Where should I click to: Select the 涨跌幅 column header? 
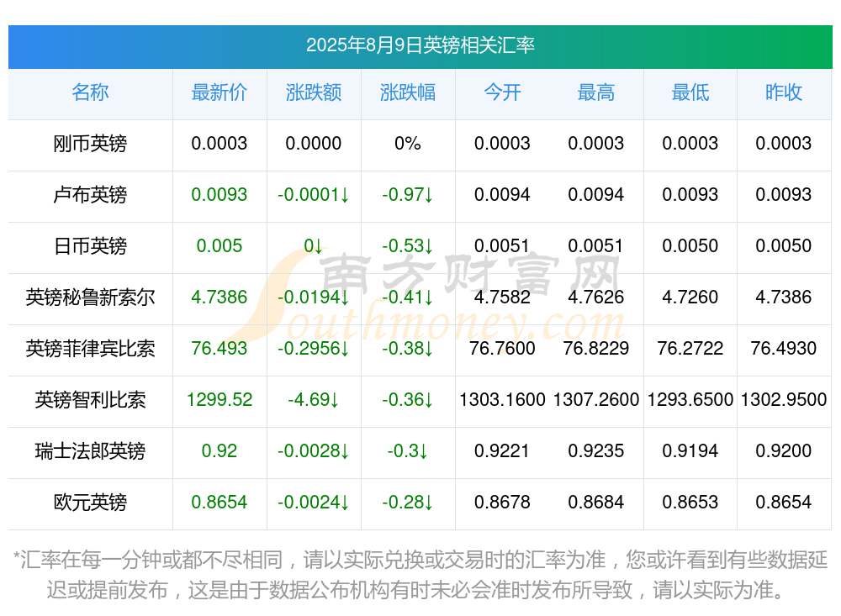(x=408, y=92)
